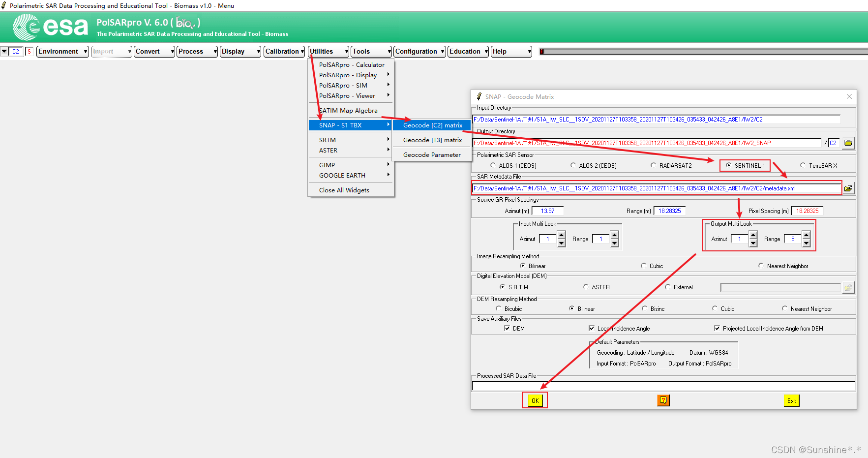Open the Tools dropdown menu
Screen dimensions: 868x458
371,52
